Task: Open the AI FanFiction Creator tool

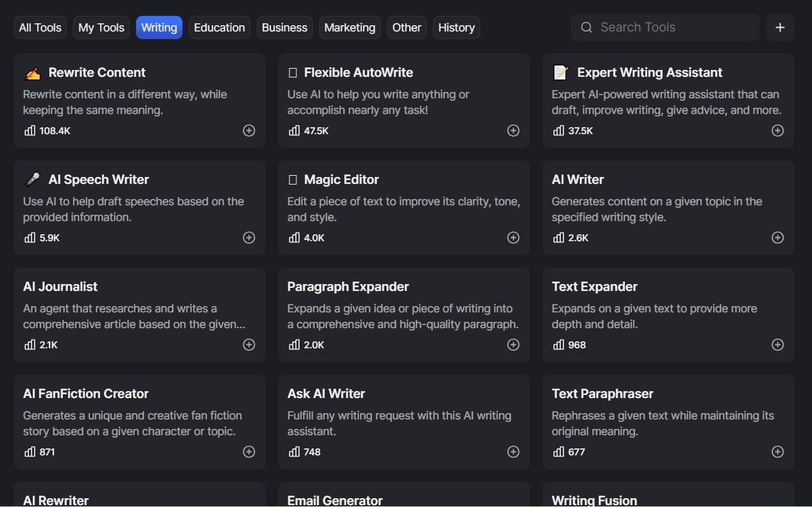Action: tap(86, 394)
